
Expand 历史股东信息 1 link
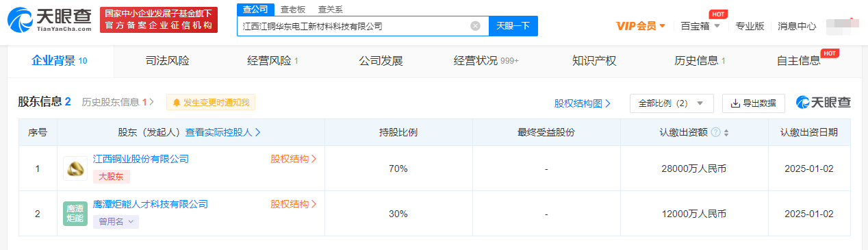118,103
